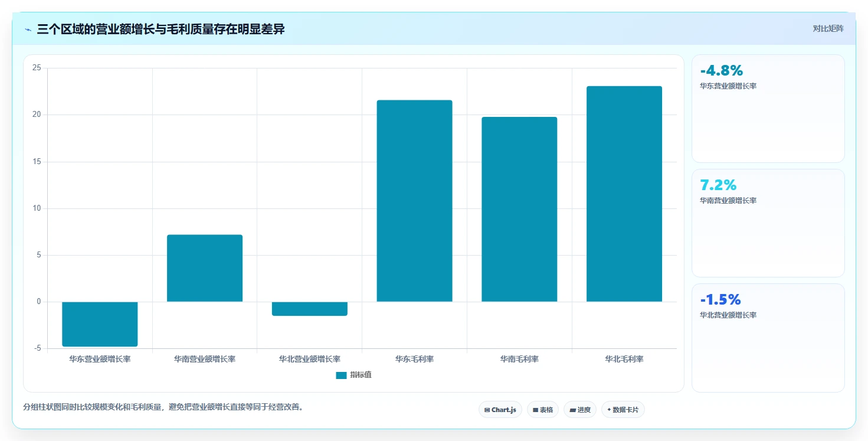Open the -1.5% 华北营业额增长率 card
The height and width of the screenshot is (441, 868).
(768, 338)
